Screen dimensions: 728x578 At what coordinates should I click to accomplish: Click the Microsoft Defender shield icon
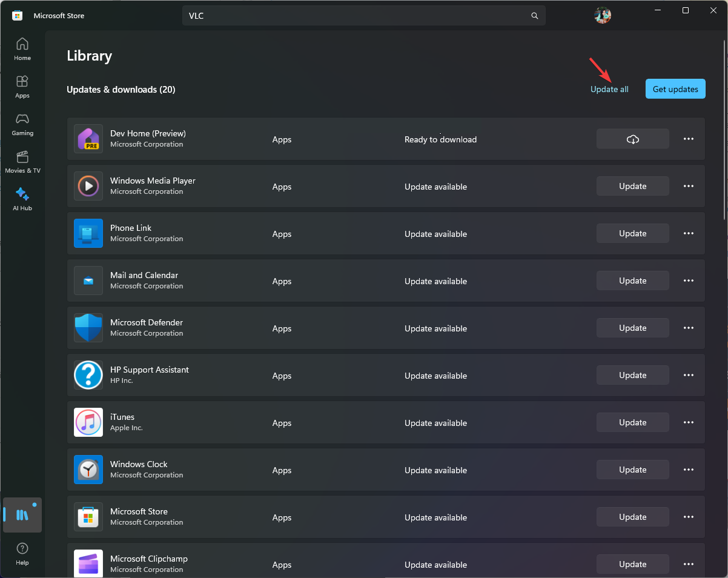click(88, 328)
